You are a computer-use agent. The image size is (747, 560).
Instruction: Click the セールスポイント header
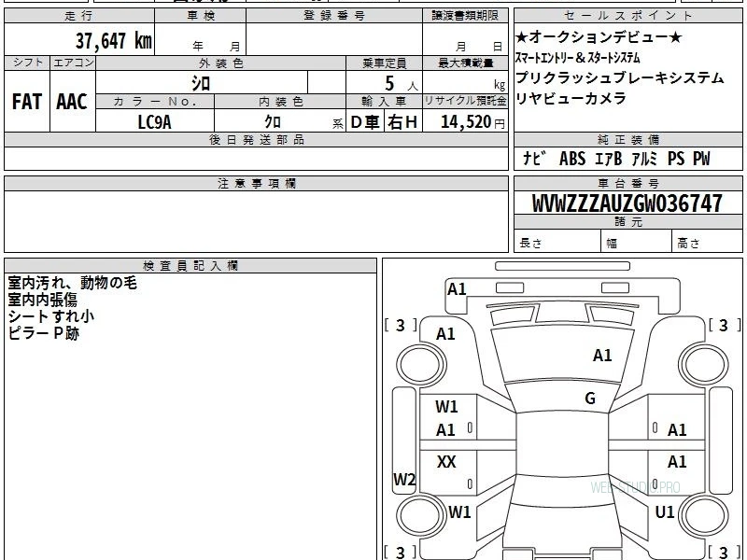click(x=627, y=16)
